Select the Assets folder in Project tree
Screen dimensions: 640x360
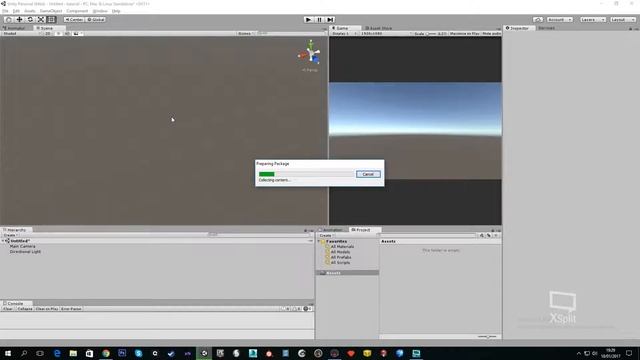(x=348, y=273)
